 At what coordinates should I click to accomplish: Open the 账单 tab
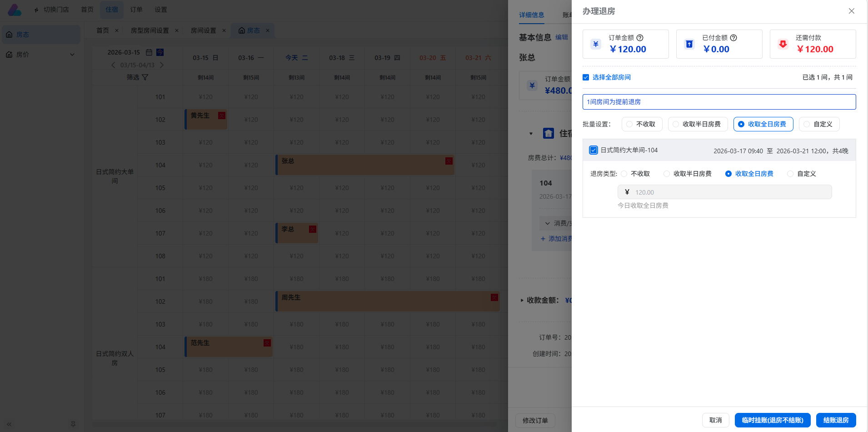[x=568, y=15]
